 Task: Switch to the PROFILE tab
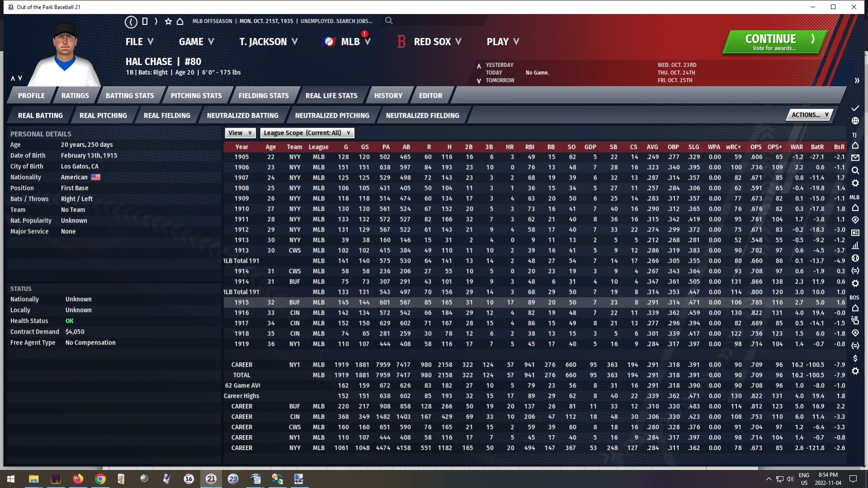[31, 95]
